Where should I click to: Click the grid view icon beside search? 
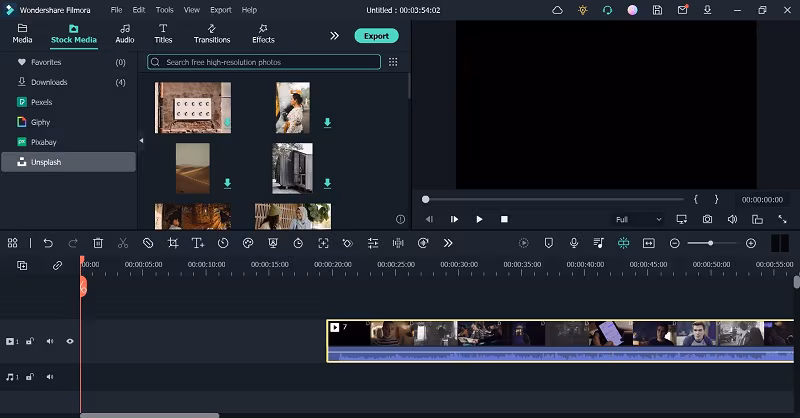click(x=393, y=62)
